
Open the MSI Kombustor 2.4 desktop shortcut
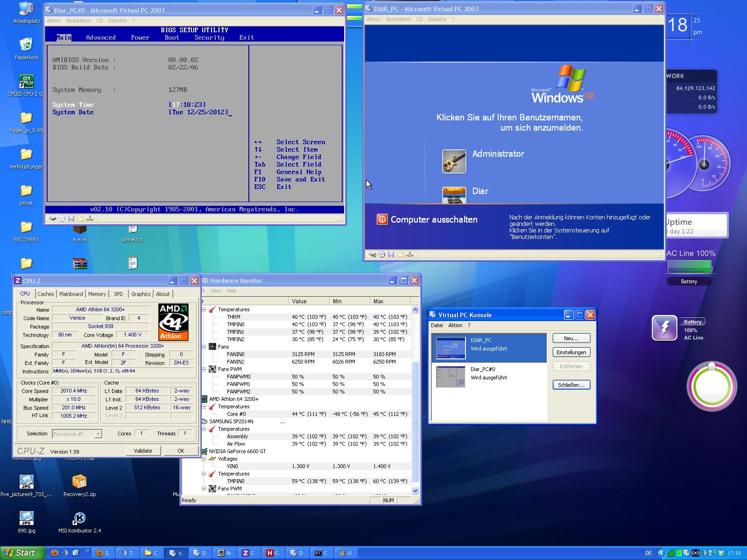[x=79, y=518]
